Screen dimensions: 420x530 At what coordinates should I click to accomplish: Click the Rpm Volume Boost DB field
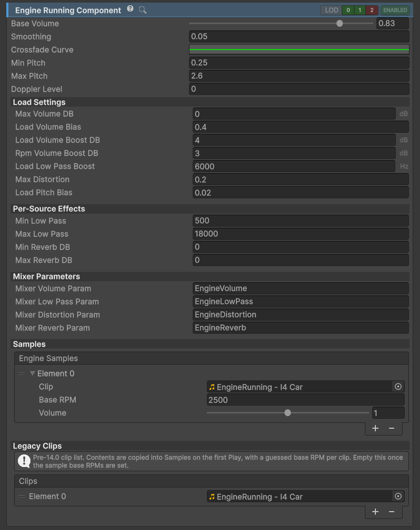[294, 153]
